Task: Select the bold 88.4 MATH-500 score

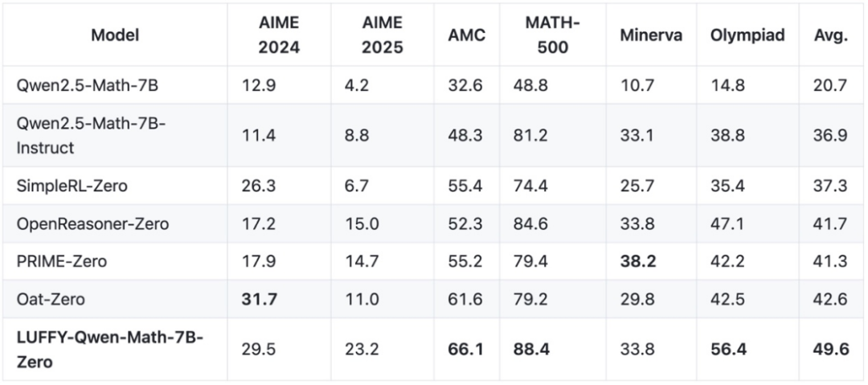Action: click(x=531, y=350)
